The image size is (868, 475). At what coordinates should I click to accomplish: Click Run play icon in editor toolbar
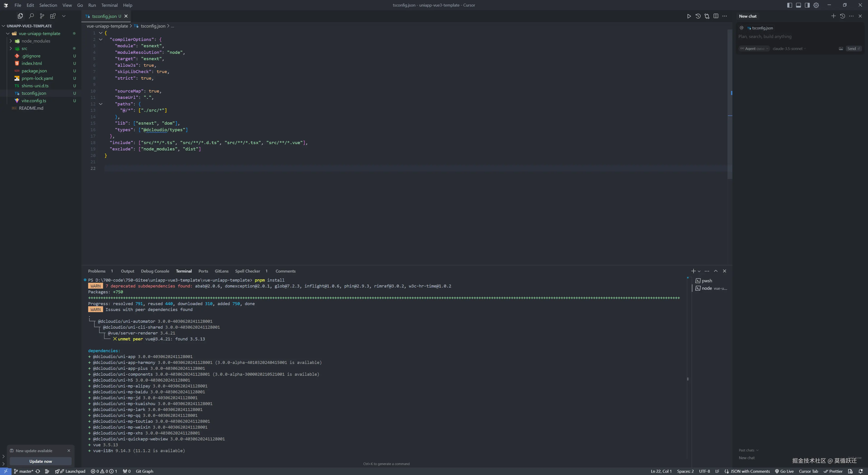point(689,16)
